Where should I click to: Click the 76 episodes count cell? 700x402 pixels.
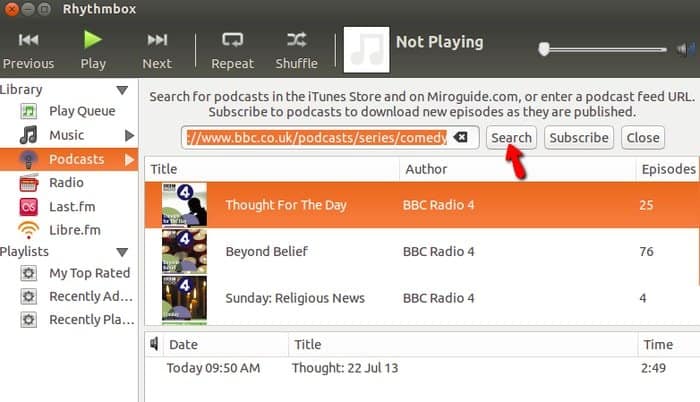[x=646, y=251]
